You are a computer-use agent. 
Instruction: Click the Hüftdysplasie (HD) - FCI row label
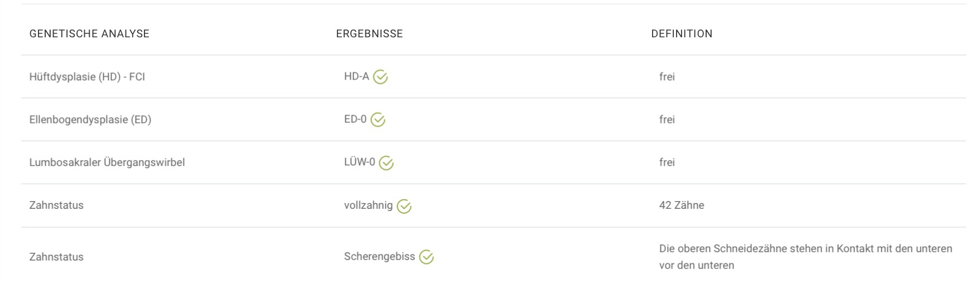[x=87, y=77]
